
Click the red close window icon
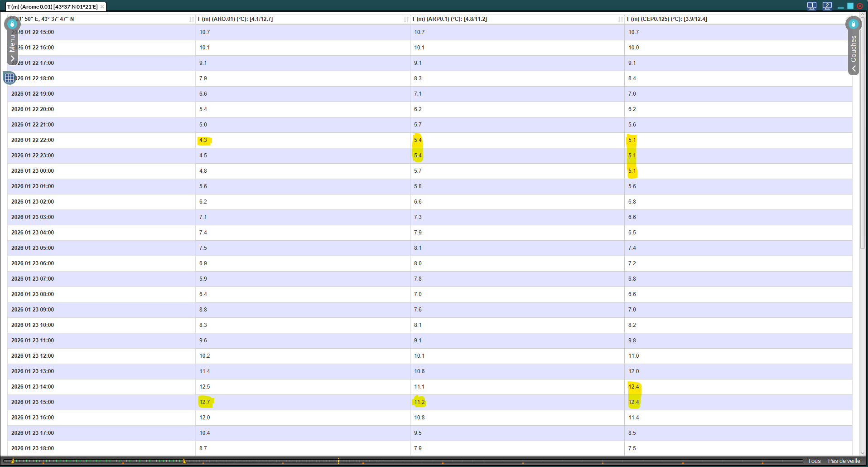pyautogui.click(x=860, y=6)
